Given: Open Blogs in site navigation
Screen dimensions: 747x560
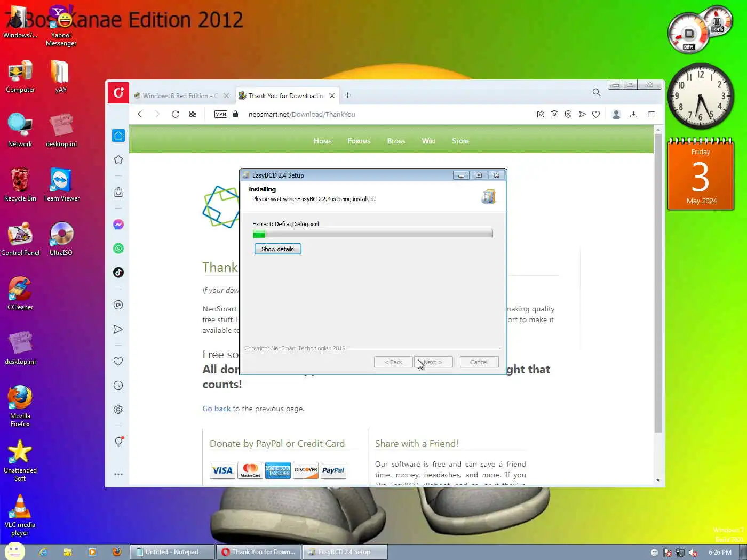Looking at the screenshot, I should 396,141.
